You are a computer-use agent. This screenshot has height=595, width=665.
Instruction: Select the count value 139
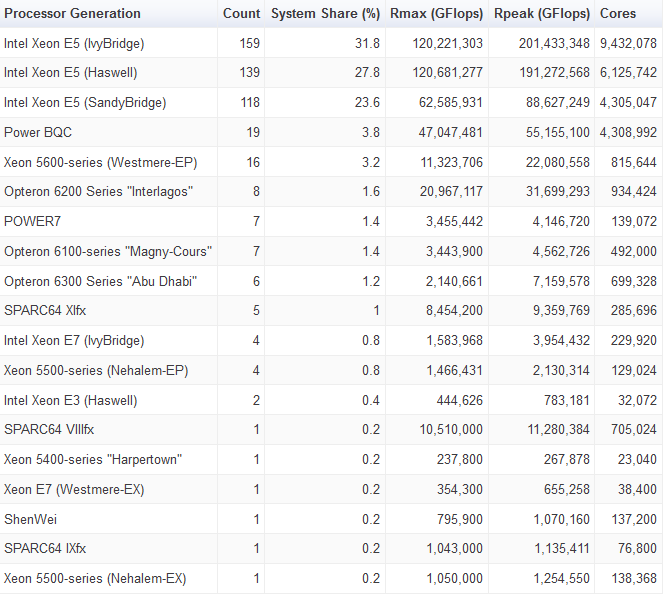click(x=249, y=73)
